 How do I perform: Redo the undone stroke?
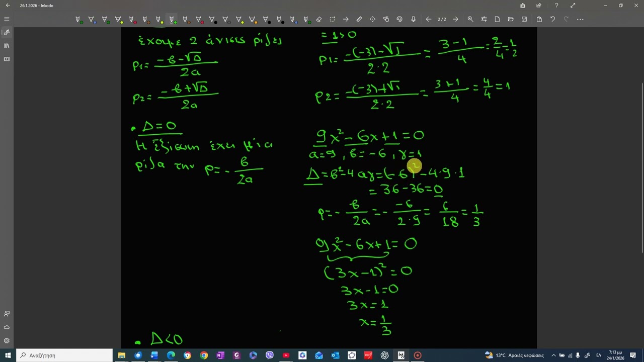566,19
